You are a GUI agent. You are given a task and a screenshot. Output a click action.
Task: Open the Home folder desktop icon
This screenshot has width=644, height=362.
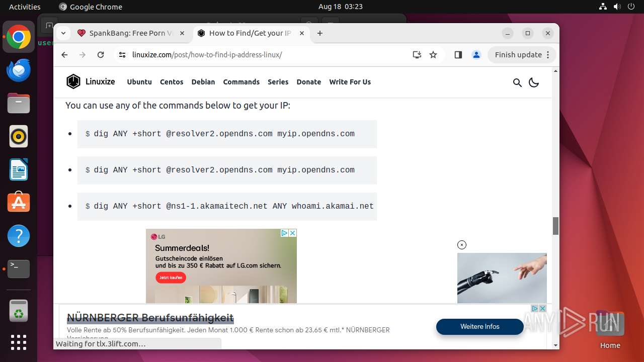(x=610, y=329)
